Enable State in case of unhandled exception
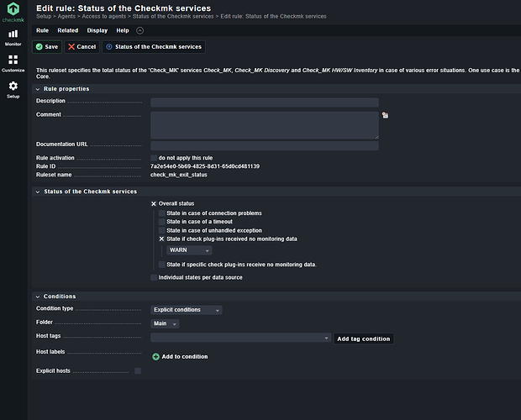Screen dimensions: 521x420 pyautogui.click(x=162, y=230)
